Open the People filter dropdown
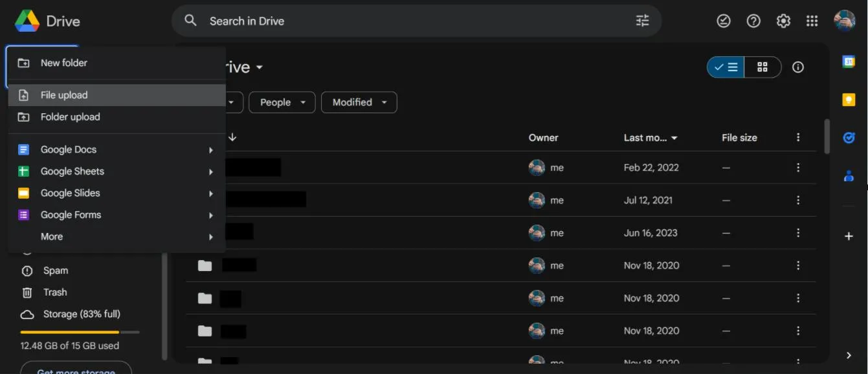 (282, 102)
